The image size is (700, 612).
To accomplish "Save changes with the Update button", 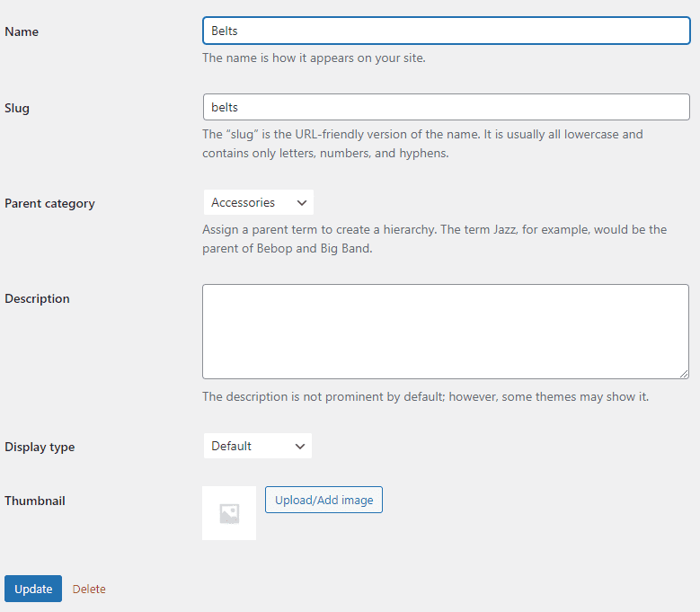I will coord(33,589).
